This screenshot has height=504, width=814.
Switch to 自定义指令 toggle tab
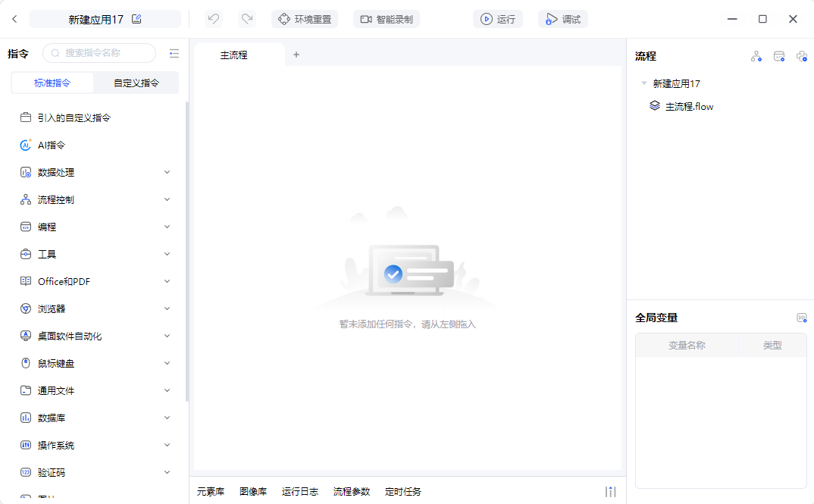point(136,83)
